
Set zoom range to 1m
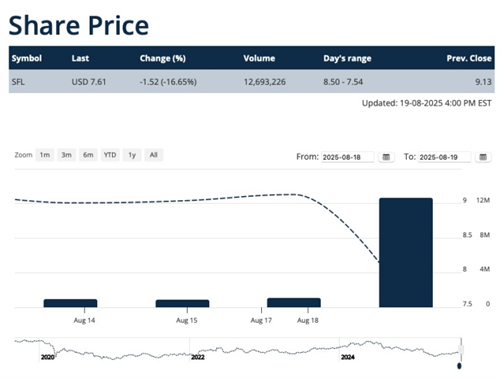tap(45, 155)
